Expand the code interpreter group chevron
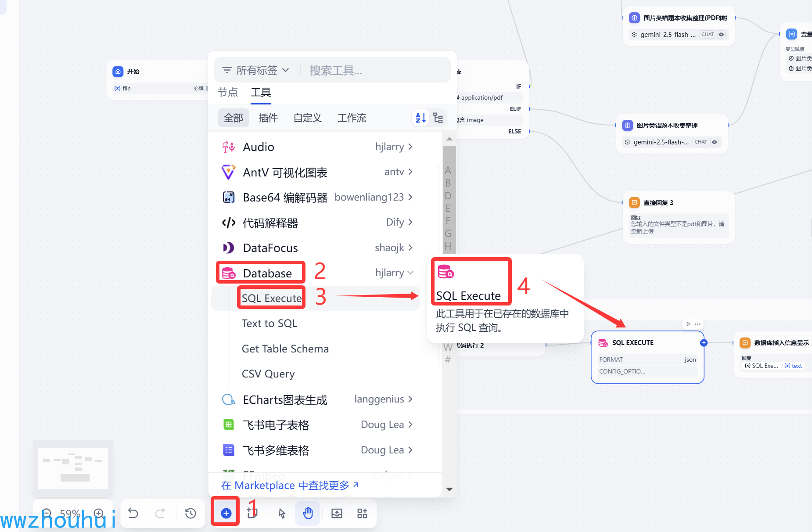Screen dimensions: 812x532 [410, 222]
